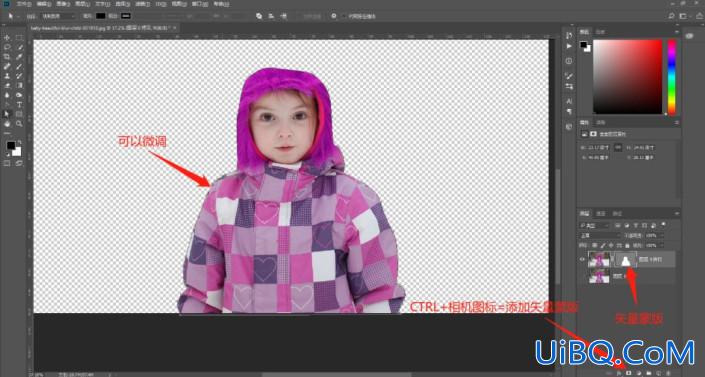The image size is (705, 377).
Task: Create new group folder icon
Action: (649, 373)
